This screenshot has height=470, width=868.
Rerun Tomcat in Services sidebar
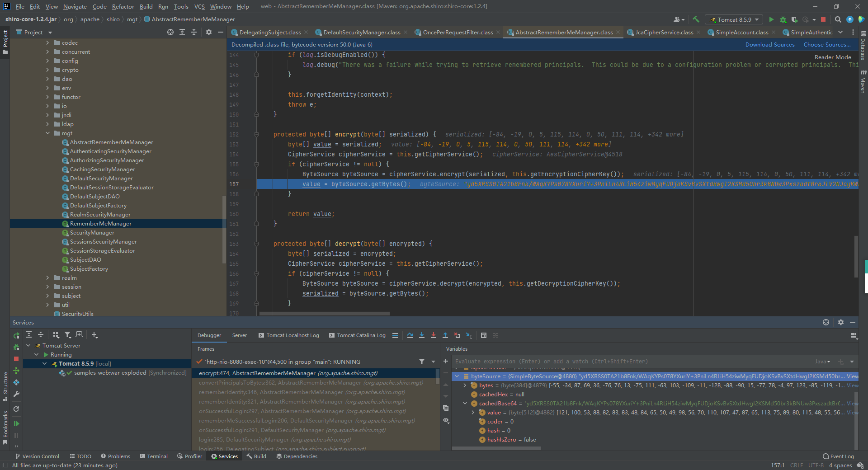[16, 335]
